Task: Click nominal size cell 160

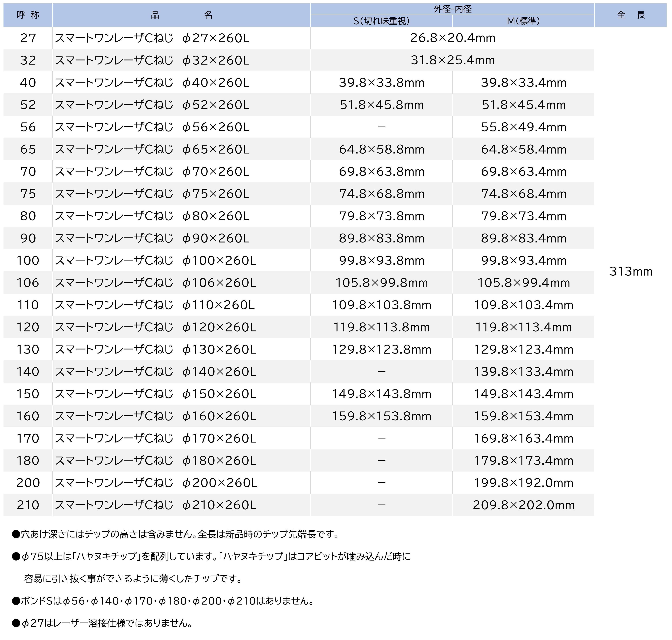Action: [28, 416]
